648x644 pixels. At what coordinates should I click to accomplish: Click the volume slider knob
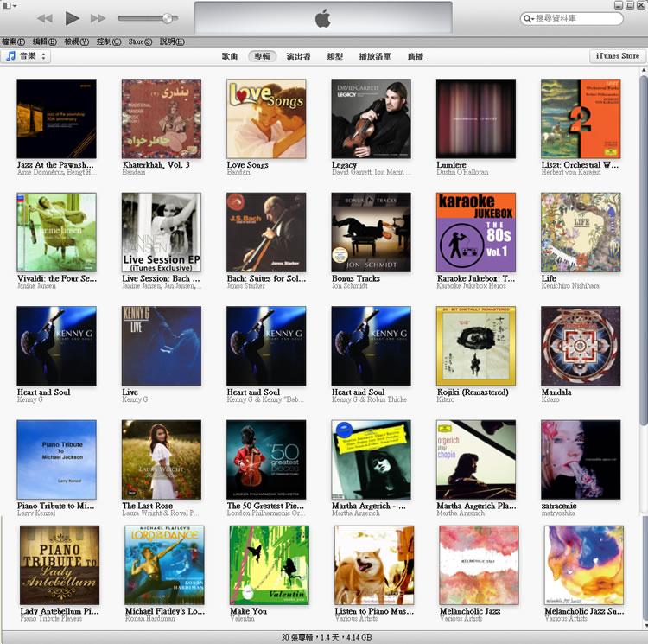[x=168, y=18]
